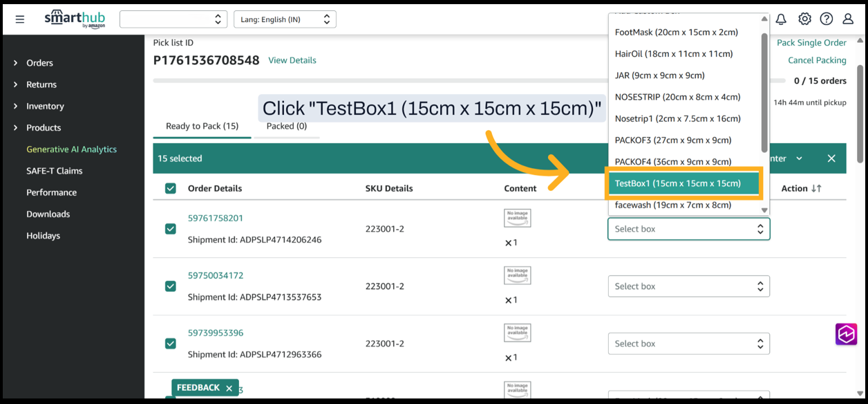868x404 pixels.
Task: Open the hamburger navigation menu
Action: tap(20, 19)
